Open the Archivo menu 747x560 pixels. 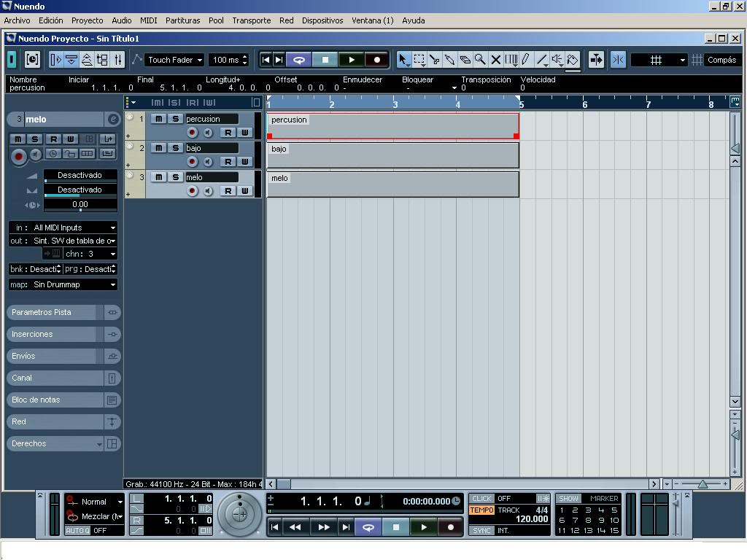tap(18, 20)
